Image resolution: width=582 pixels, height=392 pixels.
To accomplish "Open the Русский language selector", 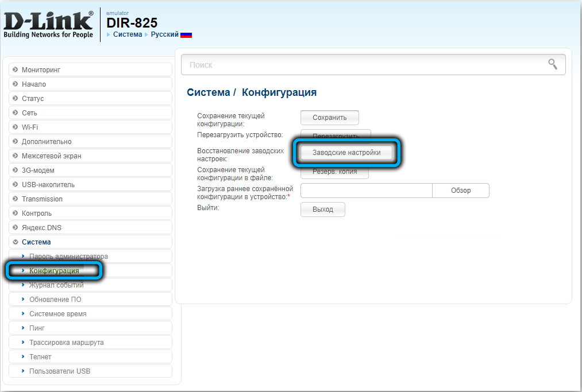I will coord(164,34).
